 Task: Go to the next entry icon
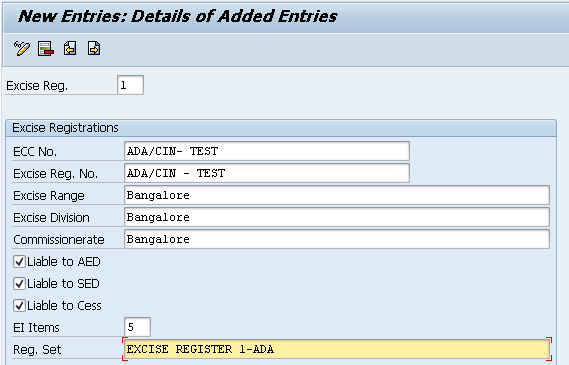coord(94,48)
